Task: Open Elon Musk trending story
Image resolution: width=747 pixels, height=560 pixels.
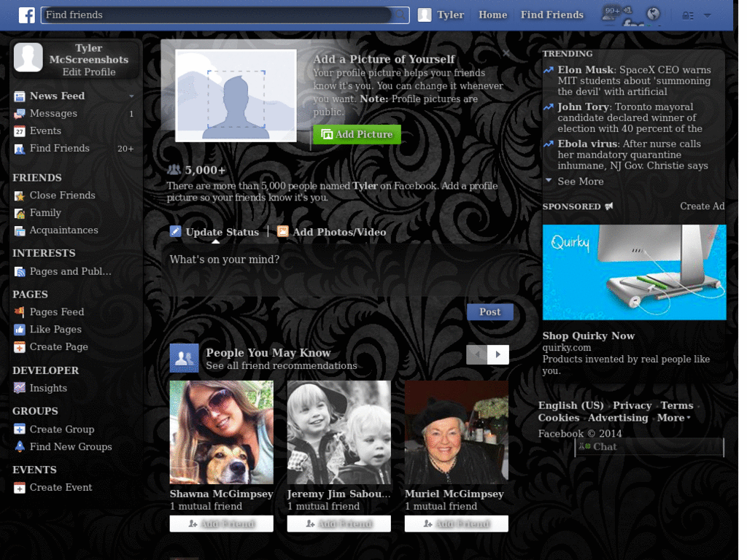Action: click(x=634, y=80)
